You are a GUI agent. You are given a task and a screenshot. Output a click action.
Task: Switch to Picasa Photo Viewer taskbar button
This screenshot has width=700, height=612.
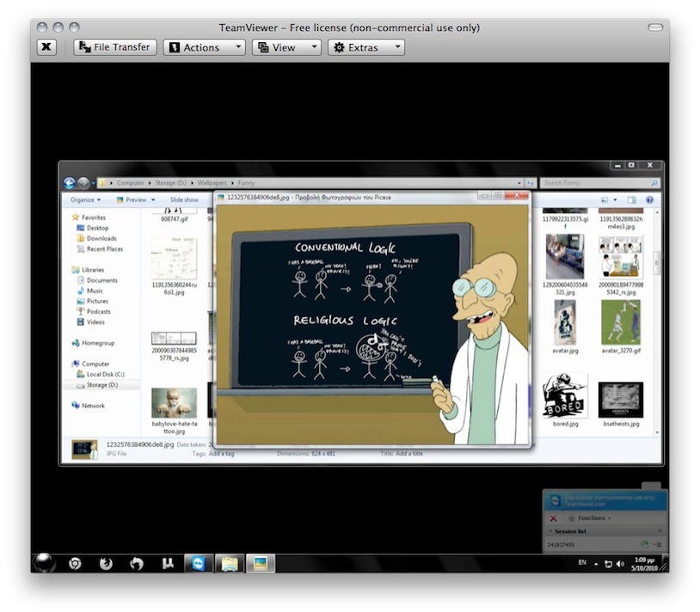coord(261,564)
